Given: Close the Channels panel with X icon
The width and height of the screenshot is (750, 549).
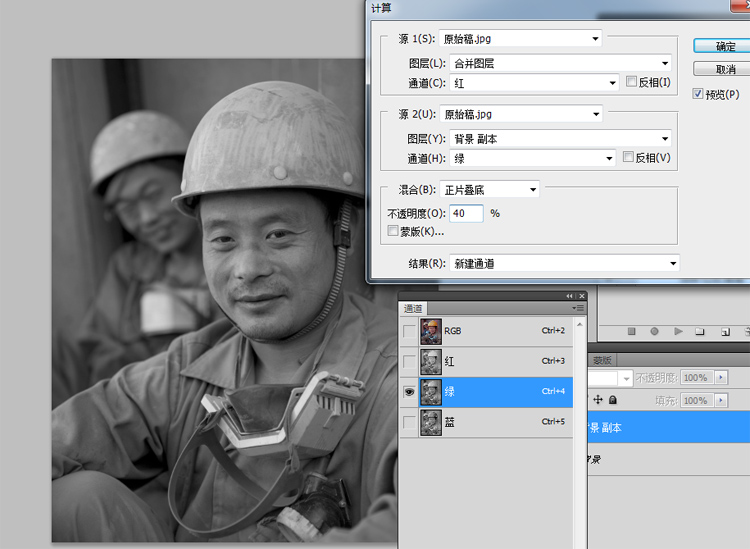Looking at the screenshot, I should point(582,296).
